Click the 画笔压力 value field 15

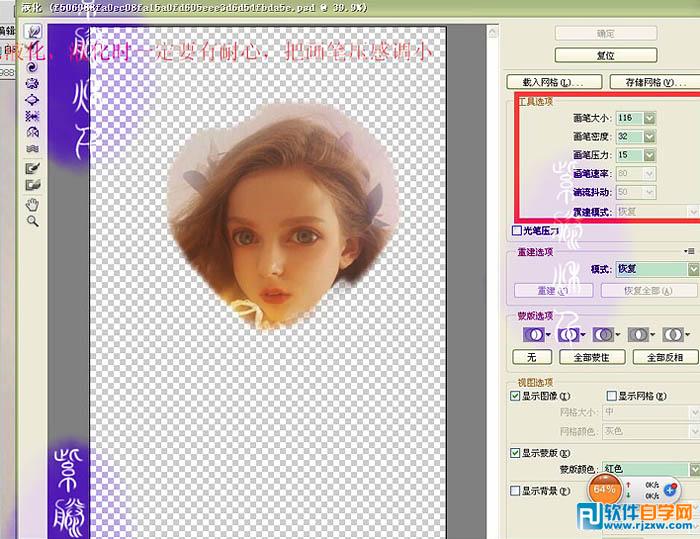pyautogui.click(x=629, y=155)
